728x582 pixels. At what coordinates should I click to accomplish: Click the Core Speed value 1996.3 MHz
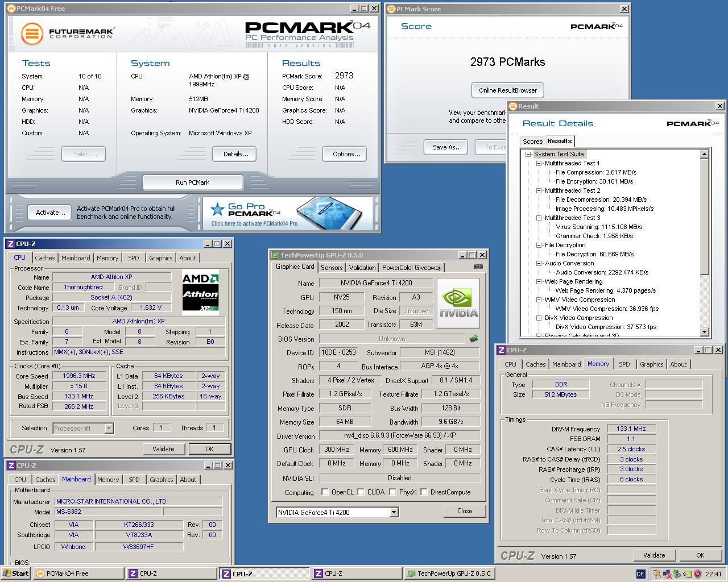click(79, 376)
